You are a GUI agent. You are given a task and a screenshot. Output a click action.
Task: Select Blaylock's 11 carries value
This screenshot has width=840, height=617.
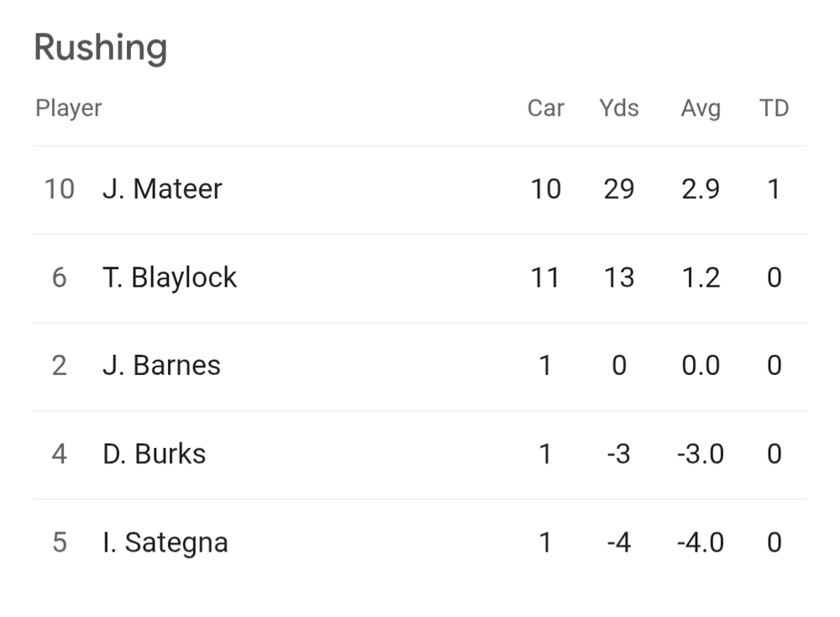coord(545,277)
